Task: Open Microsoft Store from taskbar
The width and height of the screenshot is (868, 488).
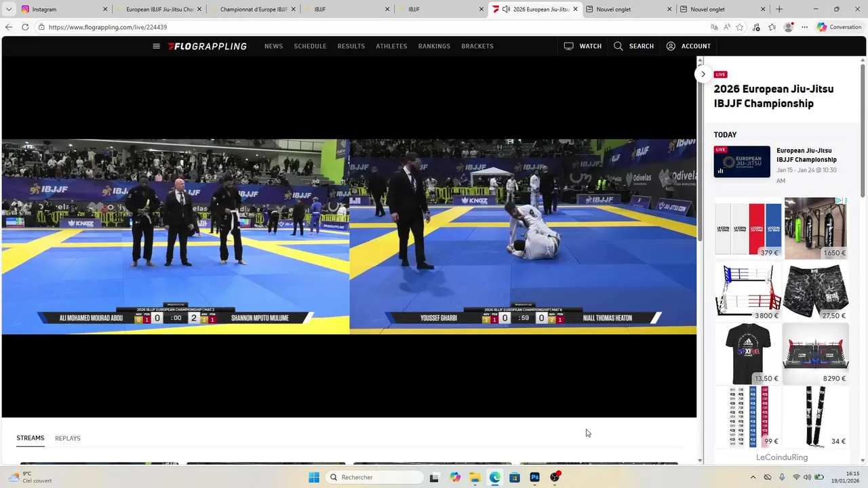Action: click(x=515, y=477)
